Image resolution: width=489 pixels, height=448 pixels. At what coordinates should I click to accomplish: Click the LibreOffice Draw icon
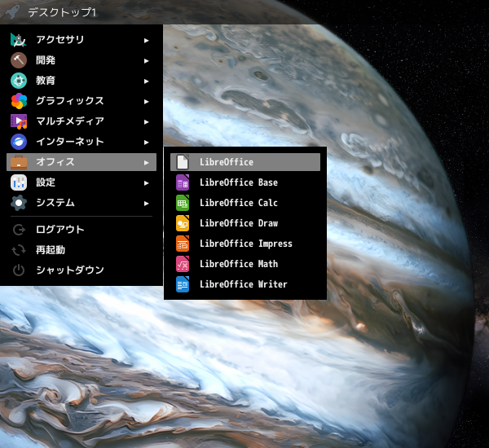[183, 223]
